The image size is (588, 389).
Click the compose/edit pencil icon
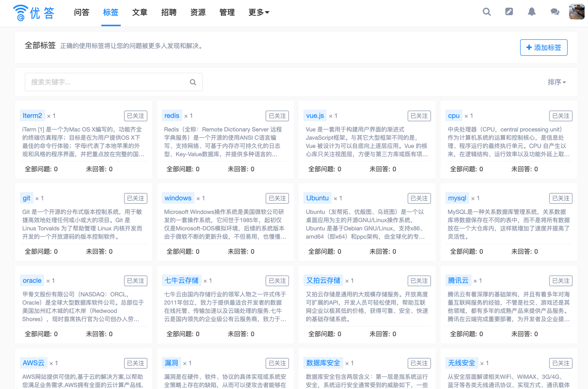509,12
